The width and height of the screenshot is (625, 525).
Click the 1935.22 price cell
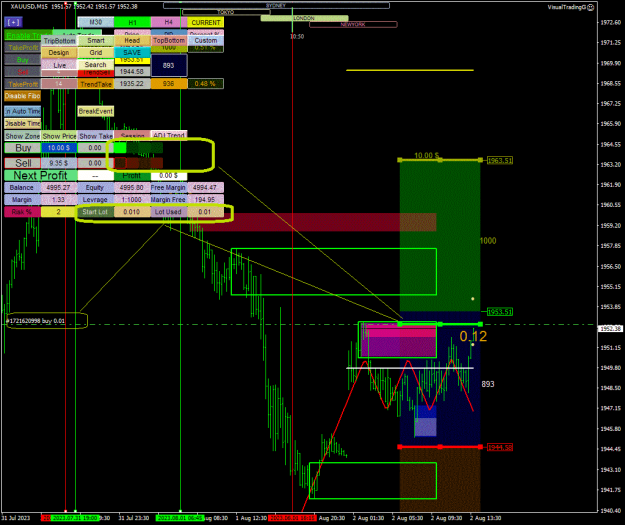[132, 84]
